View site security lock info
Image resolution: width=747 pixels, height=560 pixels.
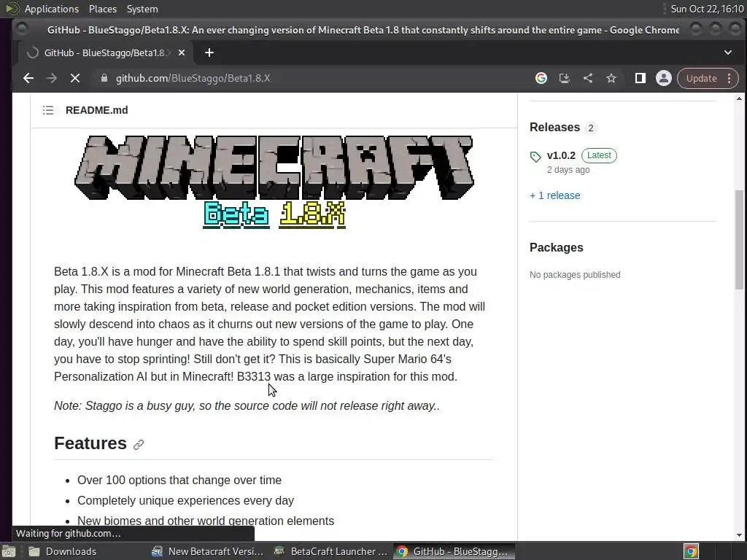point(104,78)
